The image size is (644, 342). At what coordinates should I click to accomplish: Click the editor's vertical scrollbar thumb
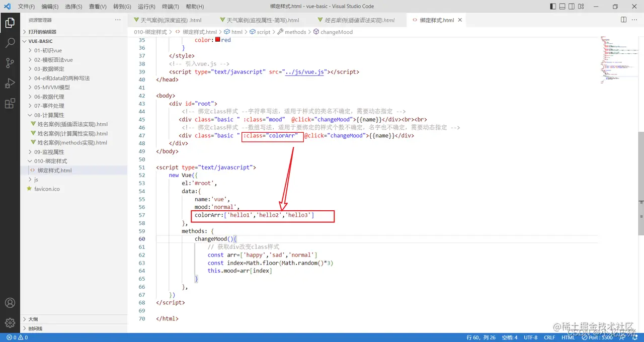[x=641, y=184]
